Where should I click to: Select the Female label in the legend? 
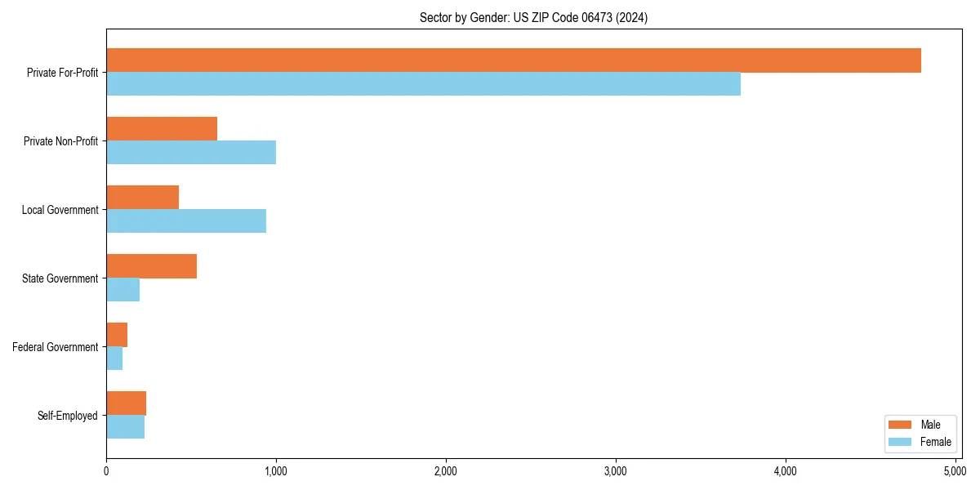(x=936, y=442)
